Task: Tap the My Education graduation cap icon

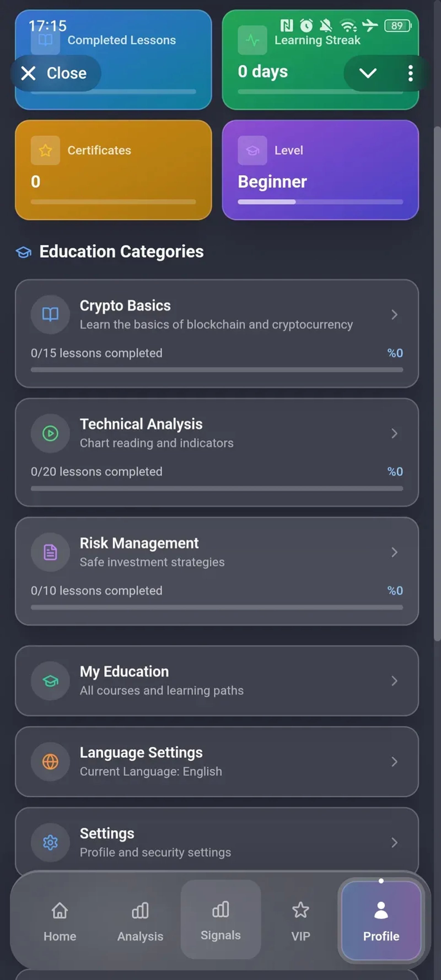Action: click(50, 681)
